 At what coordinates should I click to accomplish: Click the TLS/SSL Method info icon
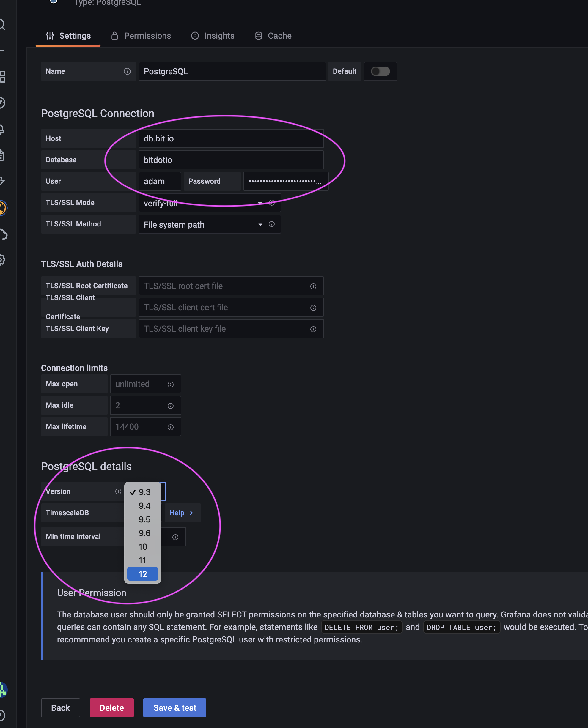point(271,224)
